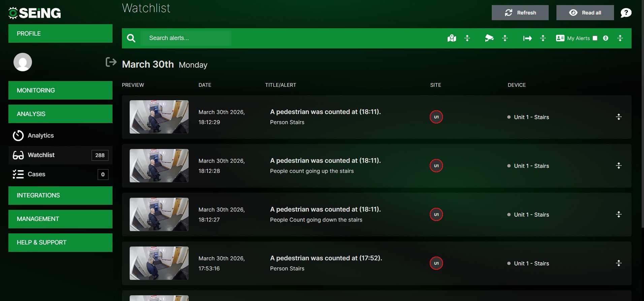Open the HELP & SUPPORT menu section
The image size is (644, 301).
coord(60,243)
